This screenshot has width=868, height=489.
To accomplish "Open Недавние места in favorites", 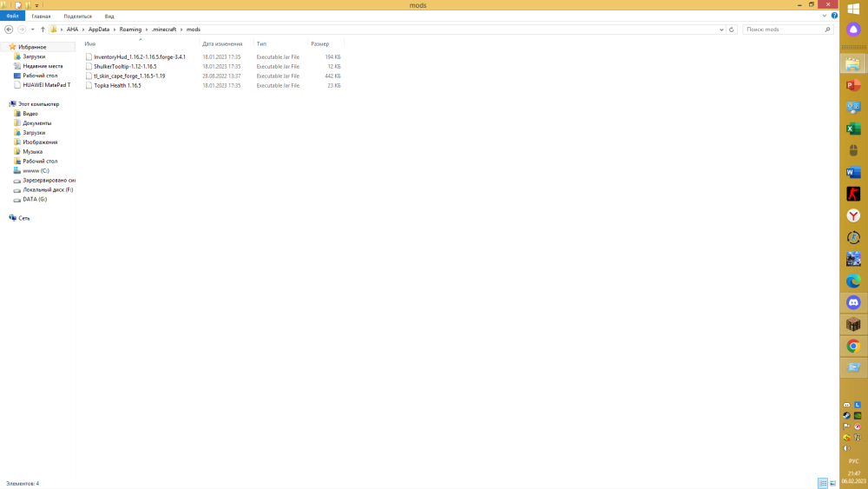I will [x=43, y=66].
